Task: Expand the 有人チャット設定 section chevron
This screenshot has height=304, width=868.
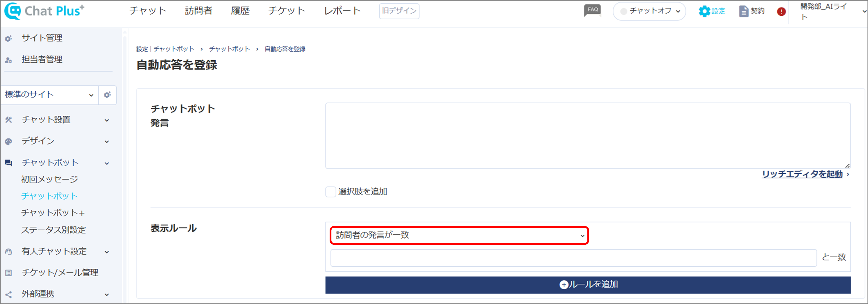Action: pyautogui.click(x=107, y=252)
